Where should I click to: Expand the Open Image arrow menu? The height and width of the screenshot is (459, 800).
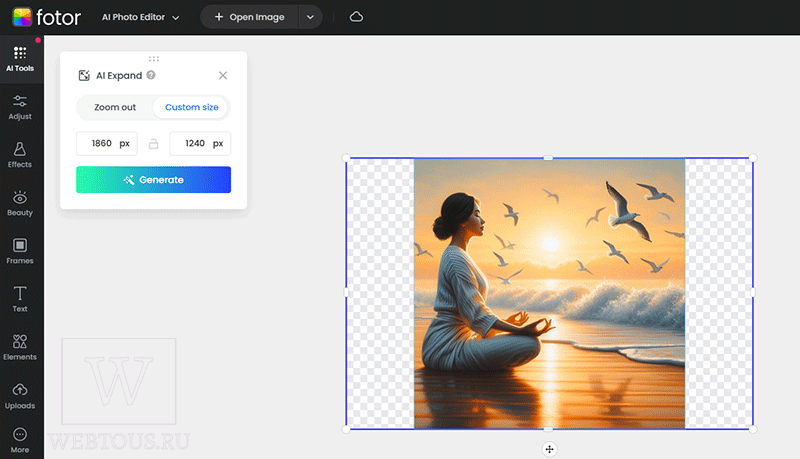click(310, 17)
